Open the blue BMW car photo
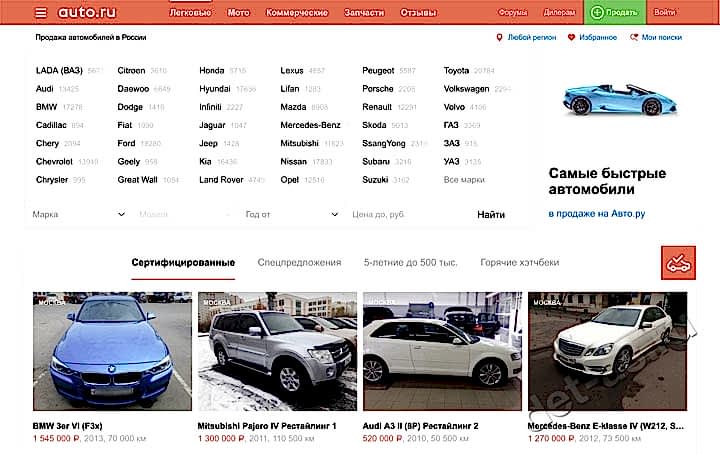 tap(112, 351)
